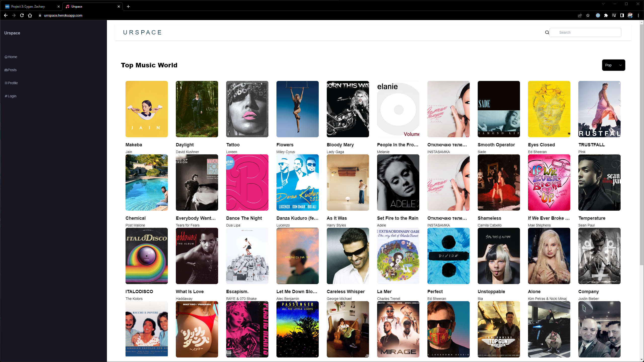Open the Careless Whisper cover
This screenshot has width=644, height=362.
348,256
